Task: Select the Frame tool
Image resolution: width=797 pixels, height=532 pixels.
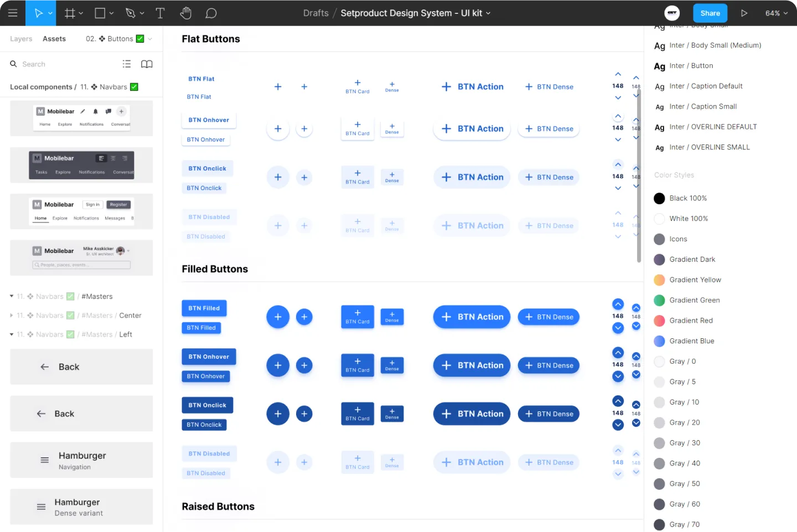Action: (x=70, y=13)
